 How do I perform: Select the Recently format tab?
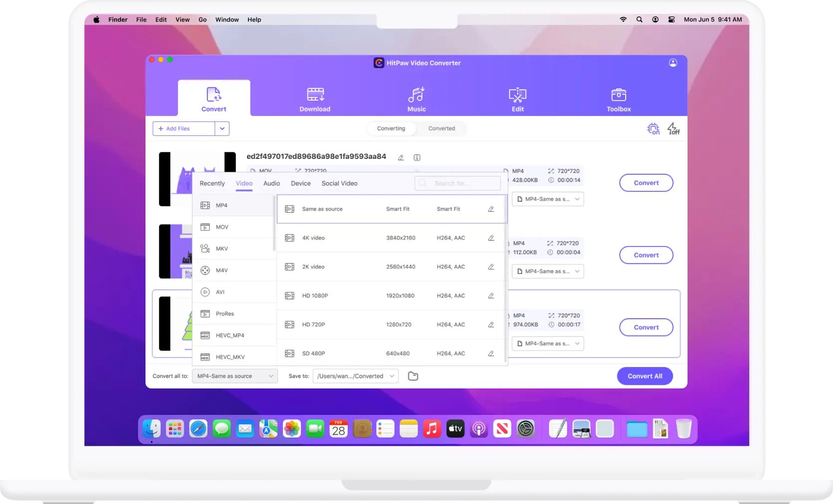[x=212, y=183]
